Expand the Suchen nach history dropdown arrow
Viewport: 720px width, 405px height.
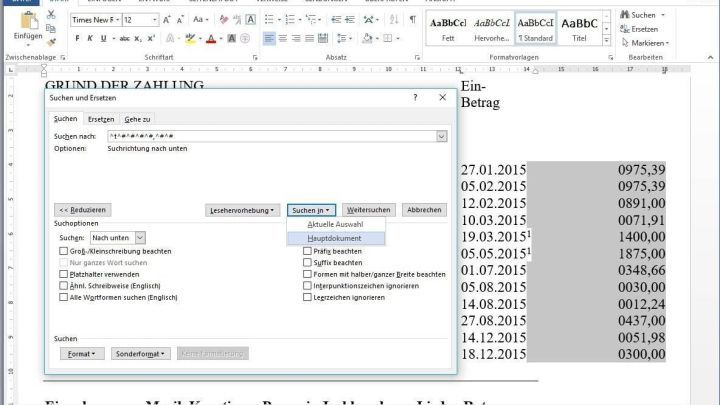[441, 136]
